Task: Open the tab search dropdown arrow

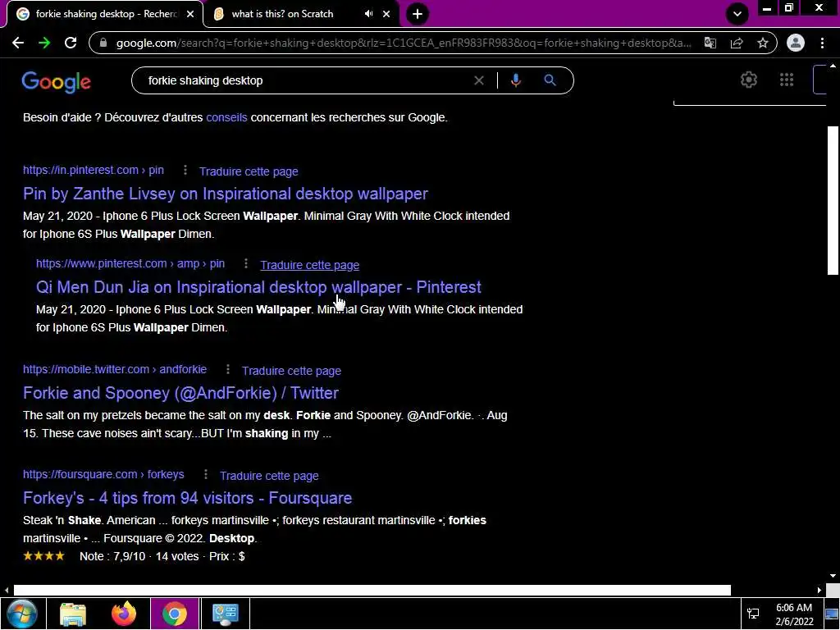Action: pos(737,14)
